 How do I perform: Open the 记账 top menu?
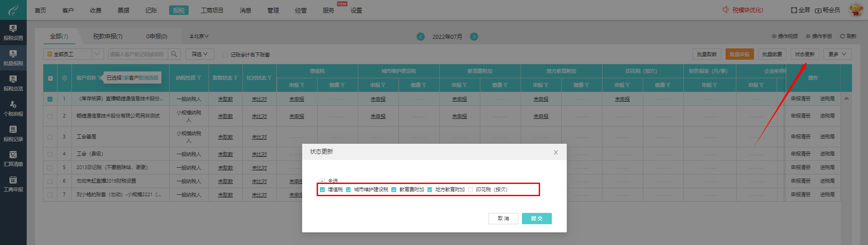point(151,10)
